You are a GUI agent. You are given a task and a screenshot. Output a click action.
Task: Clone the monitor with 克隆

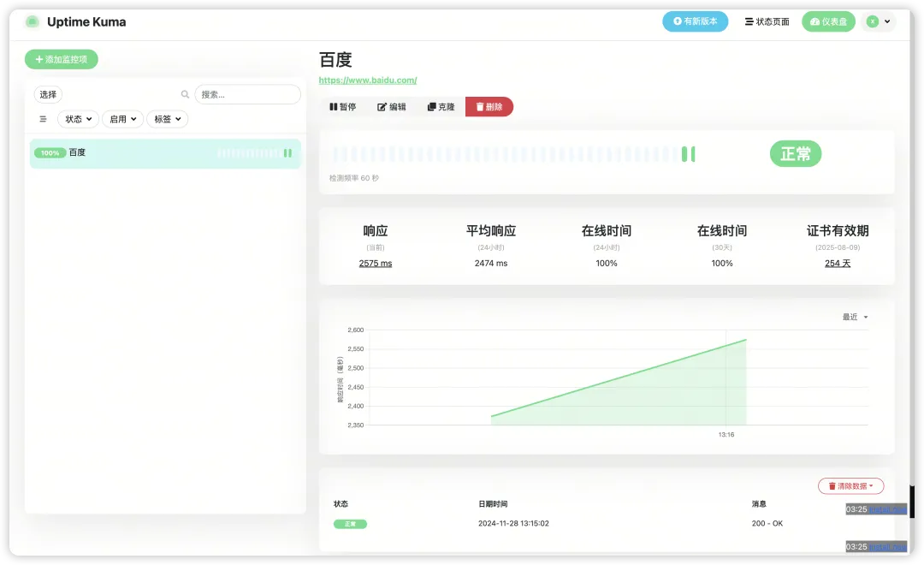441,107
